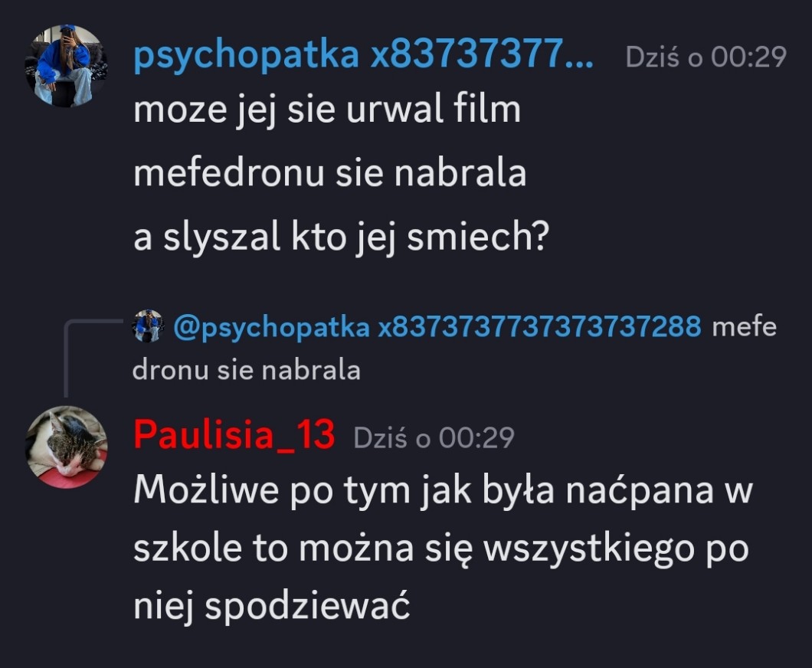Screen dimensions: 812x668
Task: Click username psychopatka x83737377…
Action: pos(364,55)
